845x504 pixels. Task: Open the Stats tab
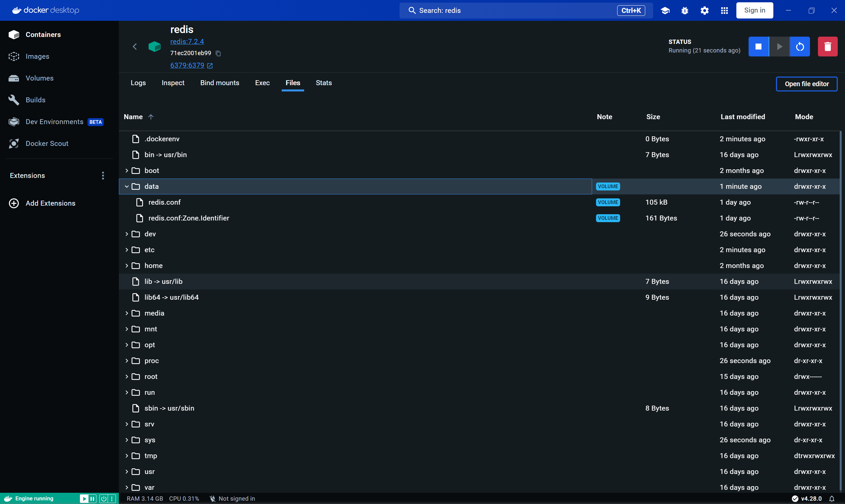(x=324, y=83)
